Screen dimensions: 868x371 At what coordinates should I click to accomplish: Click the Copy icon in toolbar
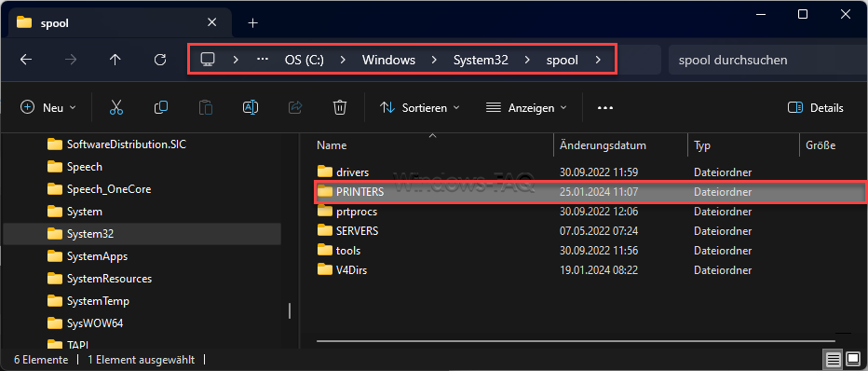coord(161,107)
